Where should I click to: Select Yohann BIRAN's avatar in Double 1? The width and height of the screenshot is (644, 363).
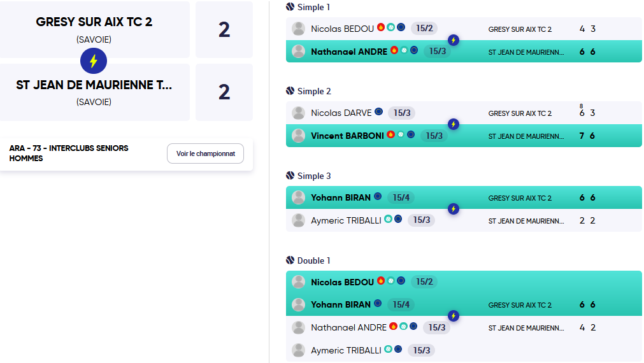pos(299,304)
